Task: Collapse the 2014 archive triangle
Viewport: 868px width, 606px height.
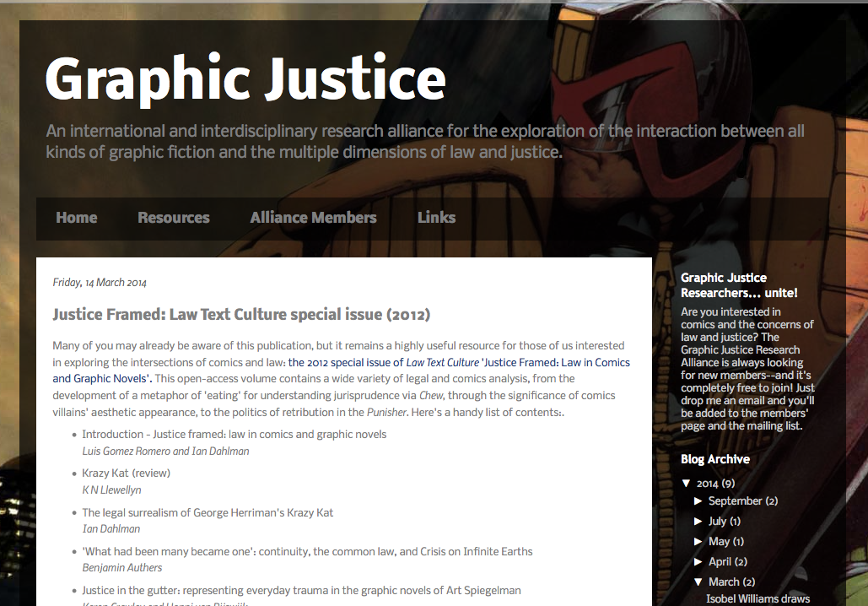Action: 686,484
